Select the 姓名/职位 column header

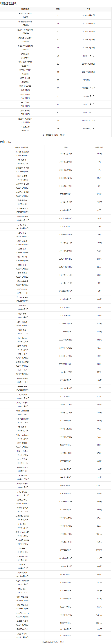click(x=25, y=9)
